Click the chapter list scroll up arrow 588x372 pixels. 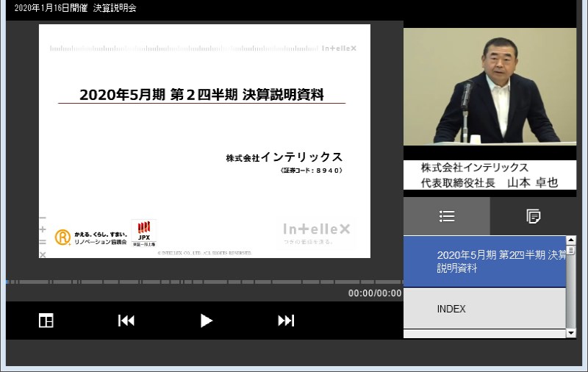click(571, 240)
